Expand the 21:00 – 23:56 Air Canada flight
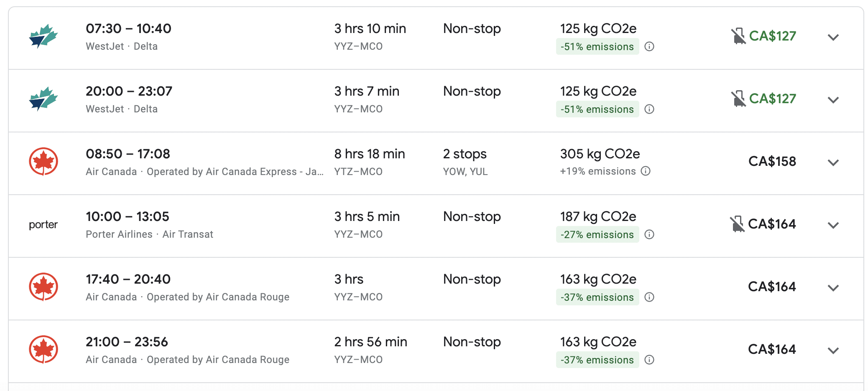The image size is (868, 391). tap(833, 350)
